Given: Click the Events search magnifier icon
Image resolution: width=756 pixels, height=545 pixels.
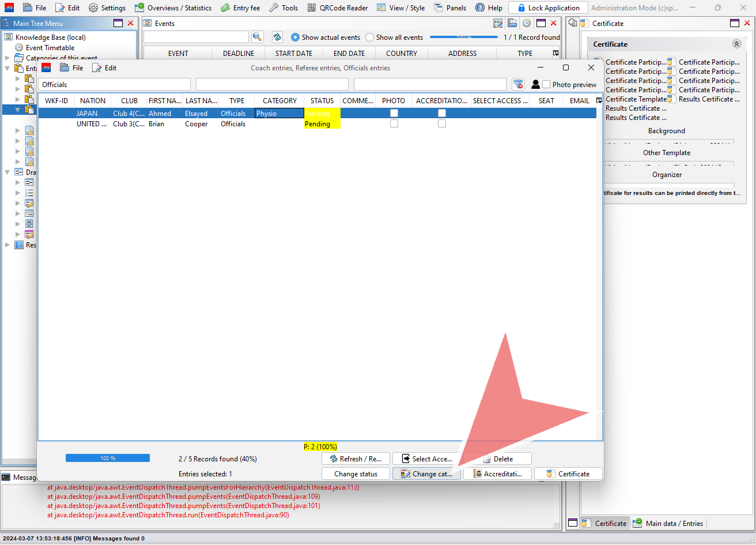Looking at the screenshot, I should pyautogui.click(x=257, y=37).
